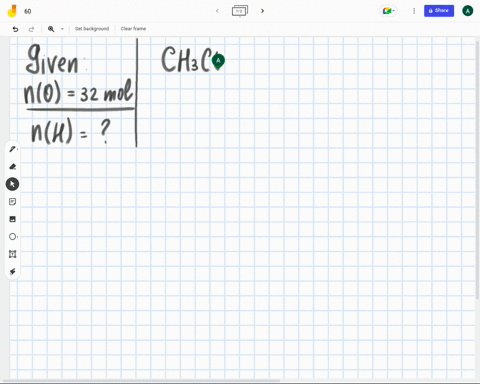Screen dimensions: 480x384
Task: Open the zoom level dropdown arrow
Action: [x=62, y=29]
